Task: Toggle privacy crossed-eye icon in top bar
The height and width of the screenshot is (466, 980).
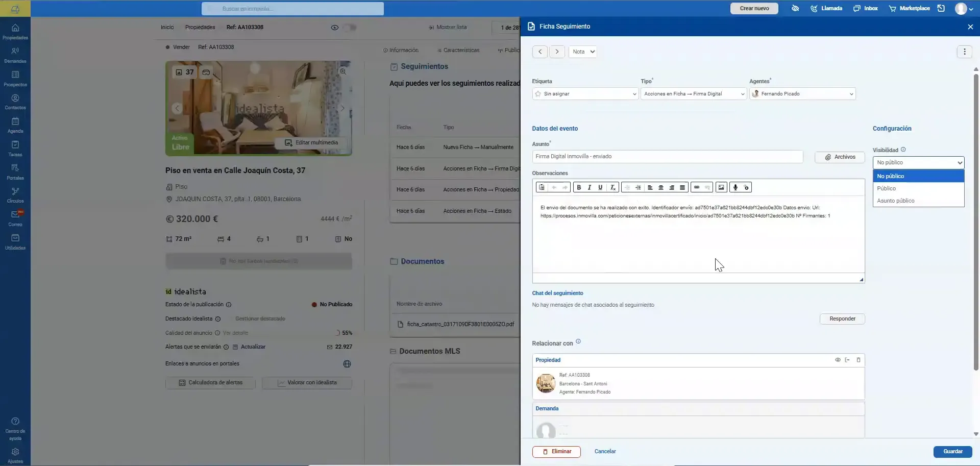Action: pos(795,8)
